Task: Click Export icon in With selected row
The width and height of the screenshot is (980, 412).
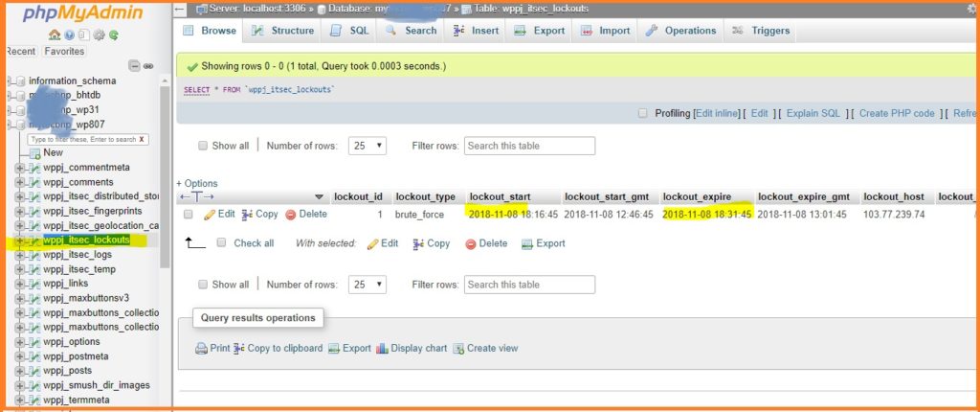Action: pyautogui.click(x=527, y=243)
